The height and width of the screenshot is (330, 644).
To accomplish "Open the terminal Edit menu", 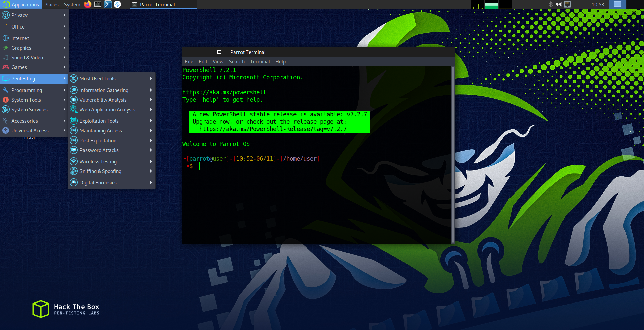I will click(203, 61).
